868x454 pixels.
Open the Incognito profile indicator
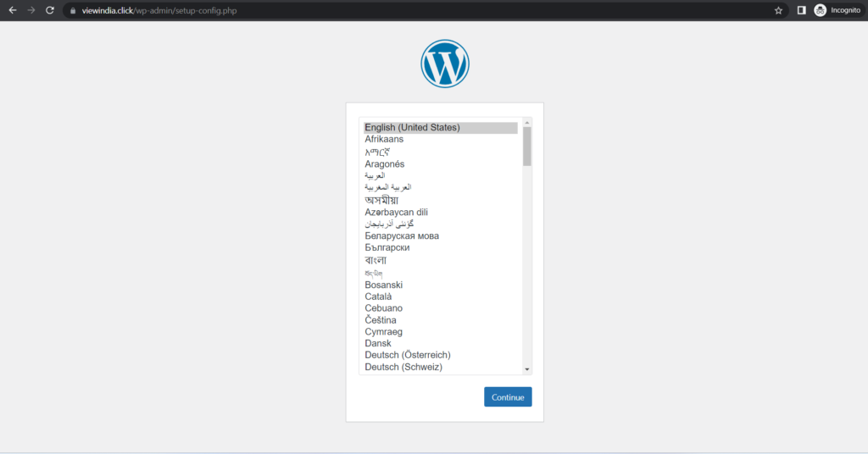coord(837,10)
